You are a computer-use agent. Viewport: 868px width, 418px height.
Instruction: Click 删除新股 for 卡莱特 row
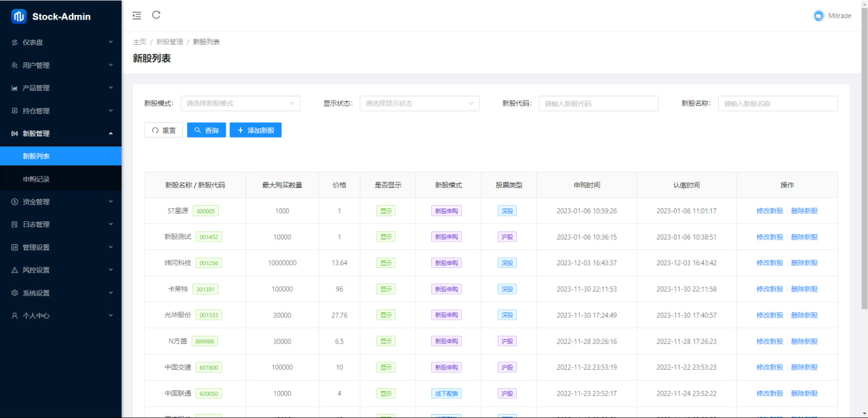pyautogui.click(x=804, y=289)
